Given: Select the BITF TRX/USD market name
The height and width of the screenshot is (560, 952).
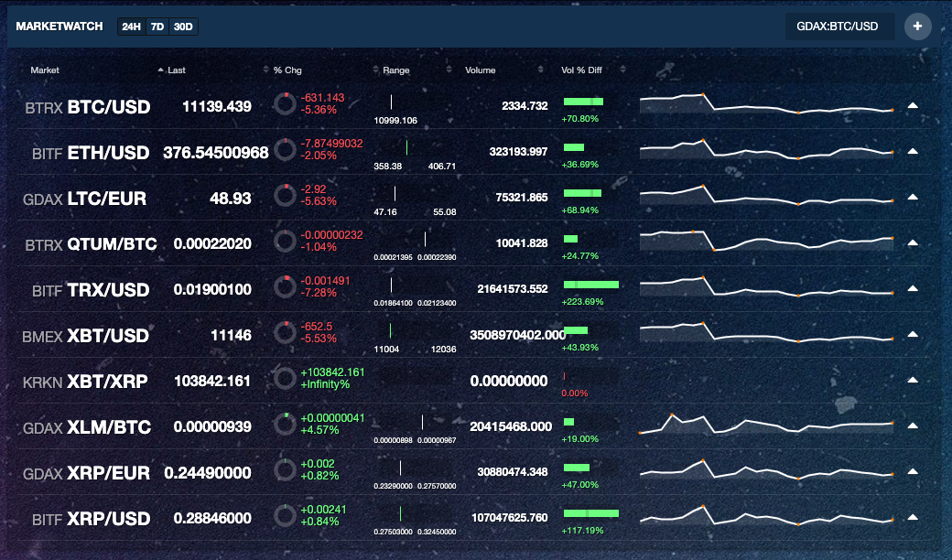Looking at the screenshot, I should tap(91, 290).
